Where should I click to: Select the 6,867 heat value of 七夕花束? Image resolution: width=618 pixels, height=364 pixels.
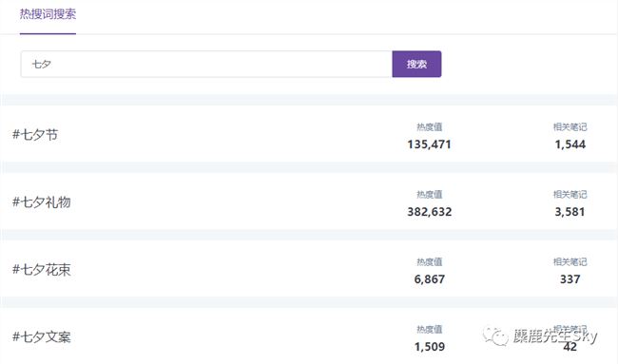point(429,279)
